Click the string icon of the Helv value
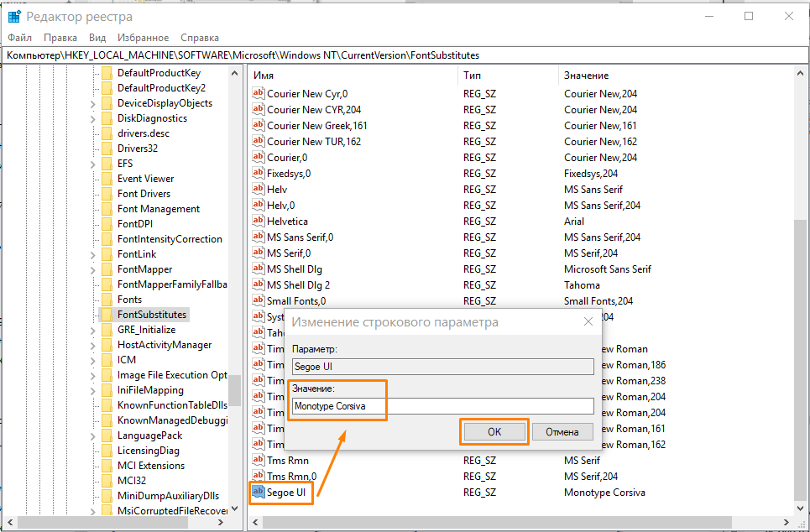The width and height of the screenshot is (810, 532). click(x=259, y=189)
